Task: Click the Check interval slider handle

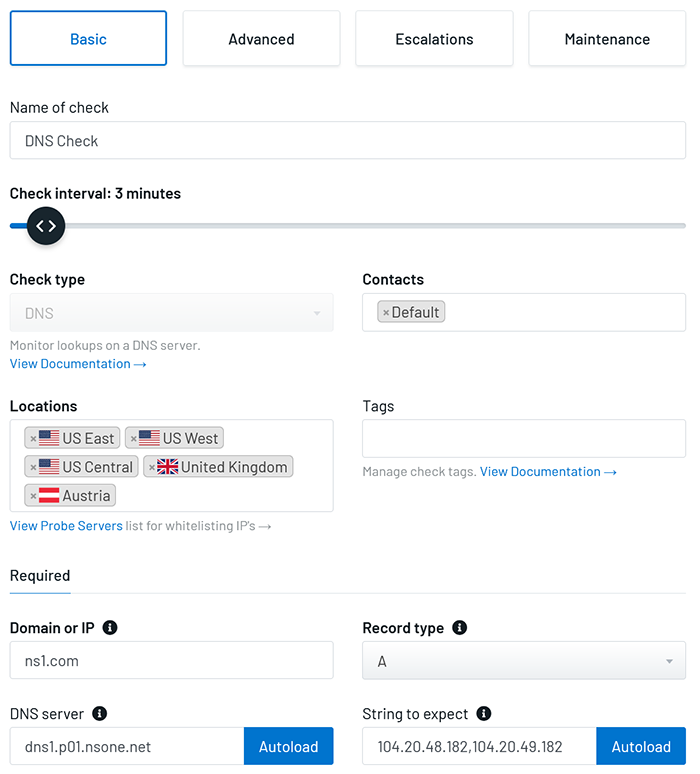Action: tap(46, 226)
